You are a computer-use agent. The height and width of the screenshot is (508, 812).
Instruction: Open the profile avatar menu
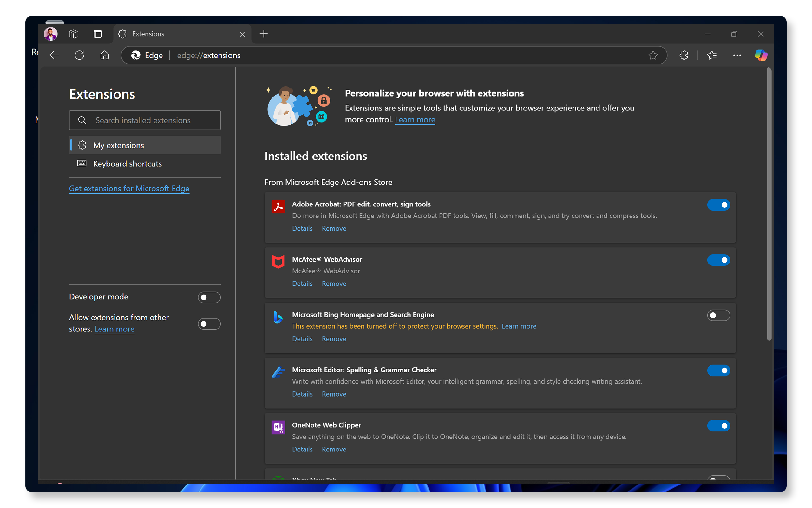(51, 34)
